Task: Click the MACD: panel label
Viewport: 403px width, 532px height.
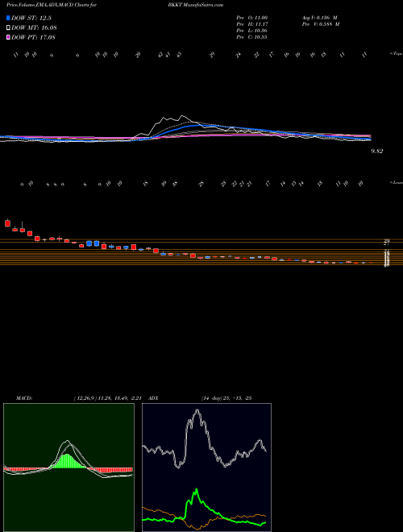Action: coord(23,398)
